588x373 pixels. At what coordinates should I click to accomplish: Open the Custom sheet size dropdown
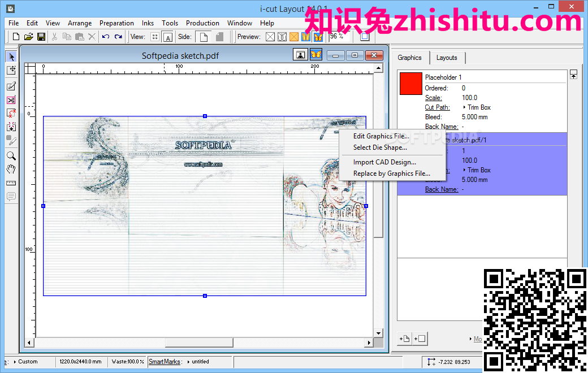[x=25, y=361]
